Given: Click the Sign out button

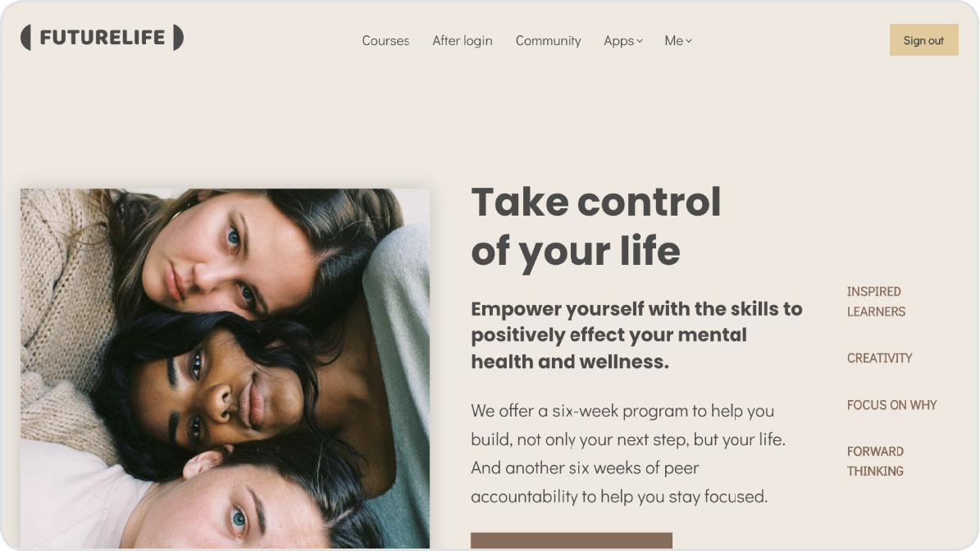Looking at the screenshot, I should 923,40.
